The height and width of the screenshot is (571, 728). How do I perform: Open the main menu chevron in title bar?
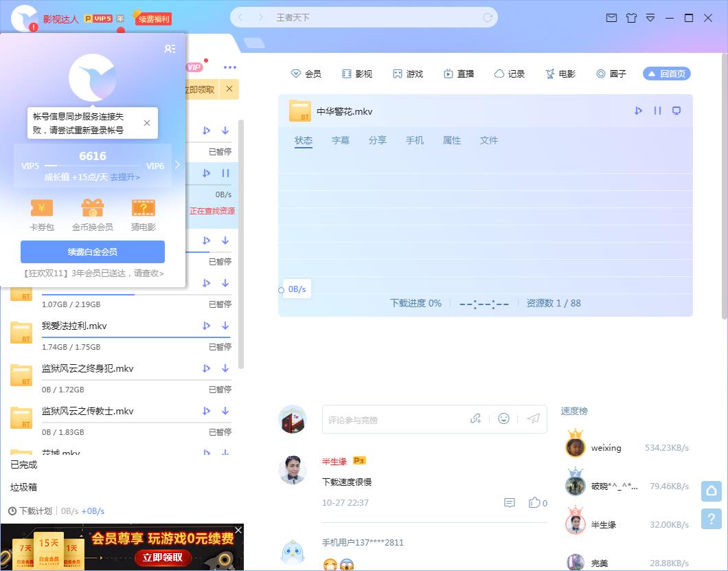click(650, 18)
